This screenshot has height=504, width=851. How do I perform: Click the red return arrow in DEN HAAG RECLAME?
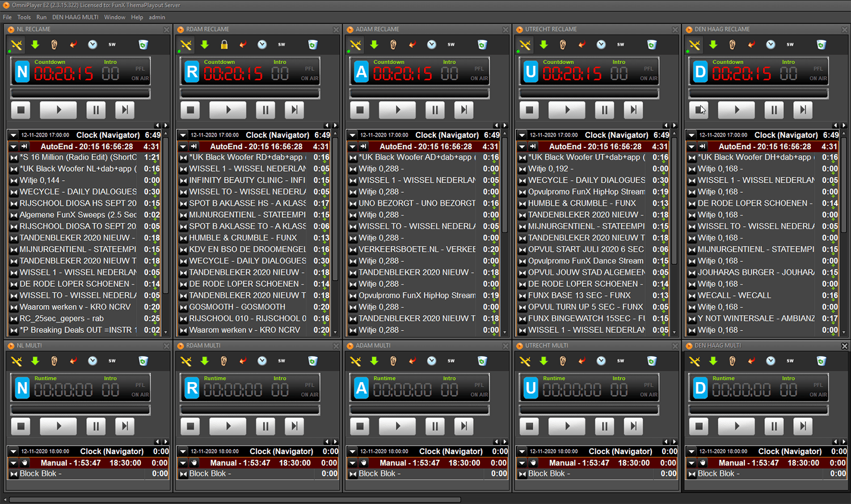(x=751, y=44)
